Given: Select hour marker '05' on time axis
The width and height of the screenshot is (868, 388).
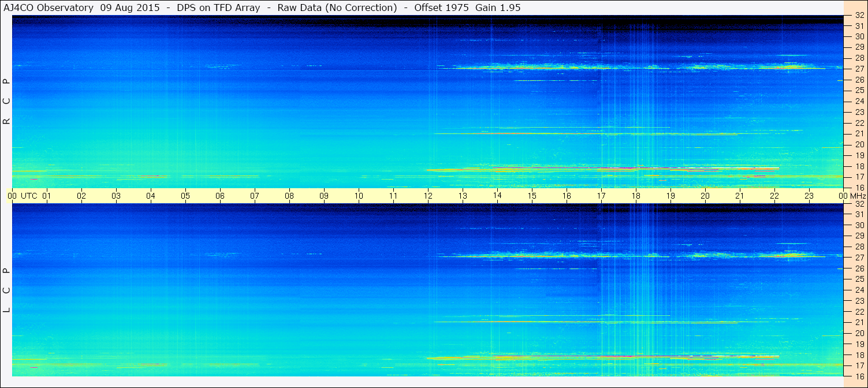Looking at the screenshot, I should click(185, 196).
